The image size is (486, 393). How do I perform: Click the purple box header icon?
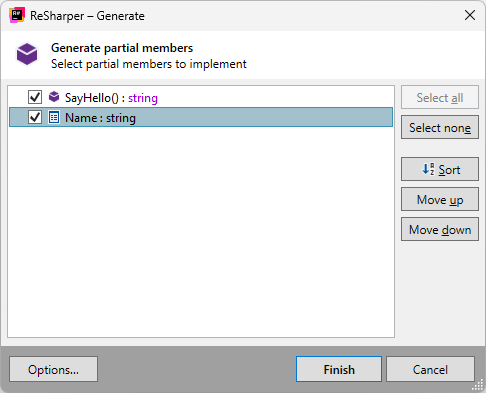coord(27,54)
